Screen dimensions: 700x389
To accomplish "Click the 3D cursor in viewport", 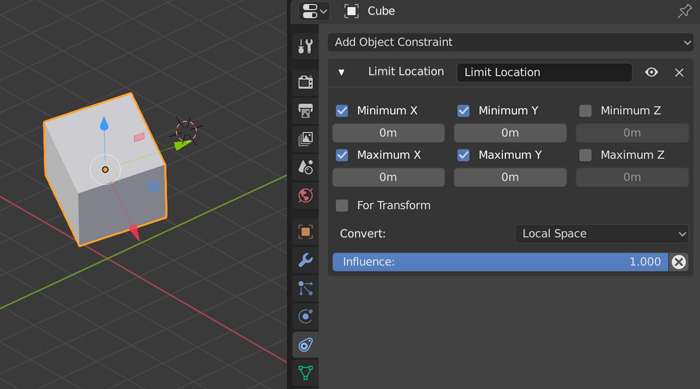I will (186, 130).
